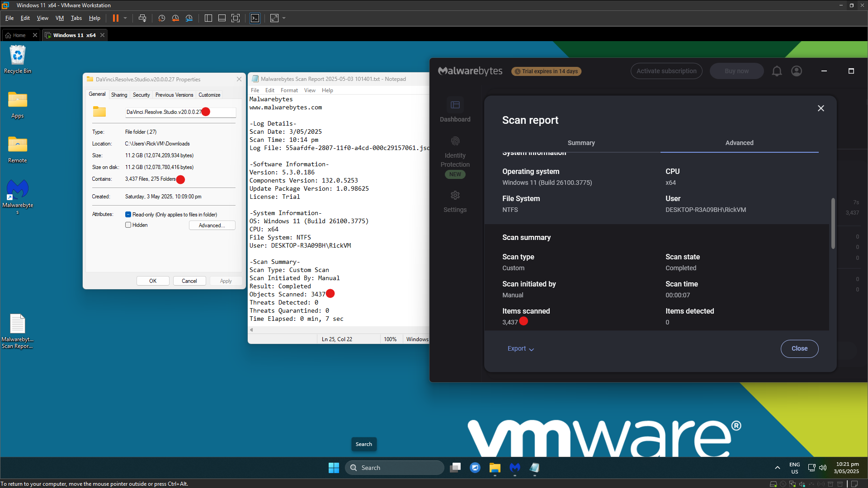Open the VM menu in VMware
This screenshot has height=488, width=868.
coord(60,18)
